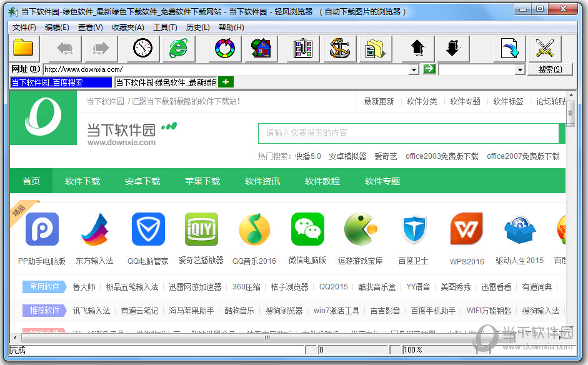Click the page with blue arrow icon
This screenshot has width=588, height=365.
[x=509, y=48]
